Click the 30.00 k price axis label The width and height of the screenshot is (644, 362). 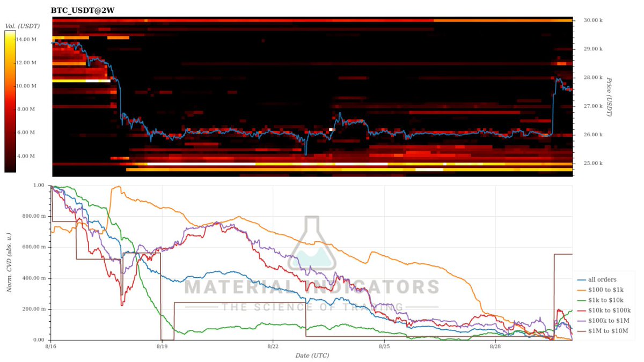[x=592, y=20]
